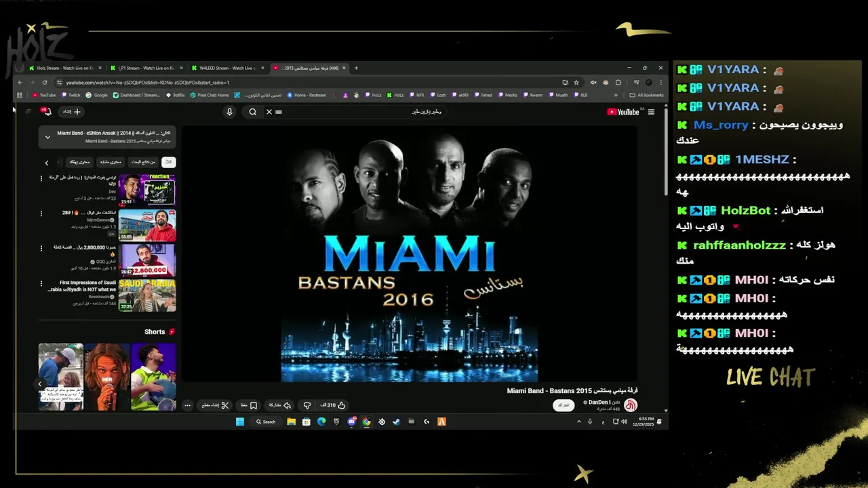Screen dimensions: 868x488
Task: Open YouTube notifications bell
Action: tap(47, 111)
